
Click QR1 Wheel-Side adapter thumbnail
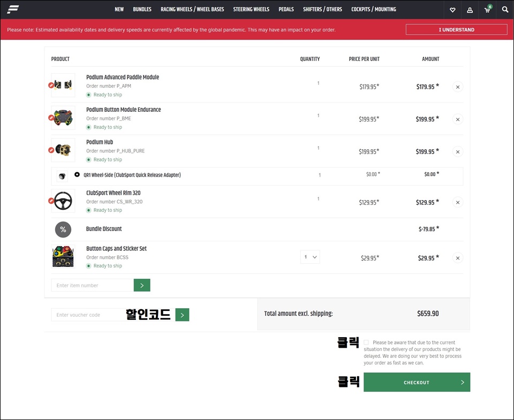coord(62,176)
